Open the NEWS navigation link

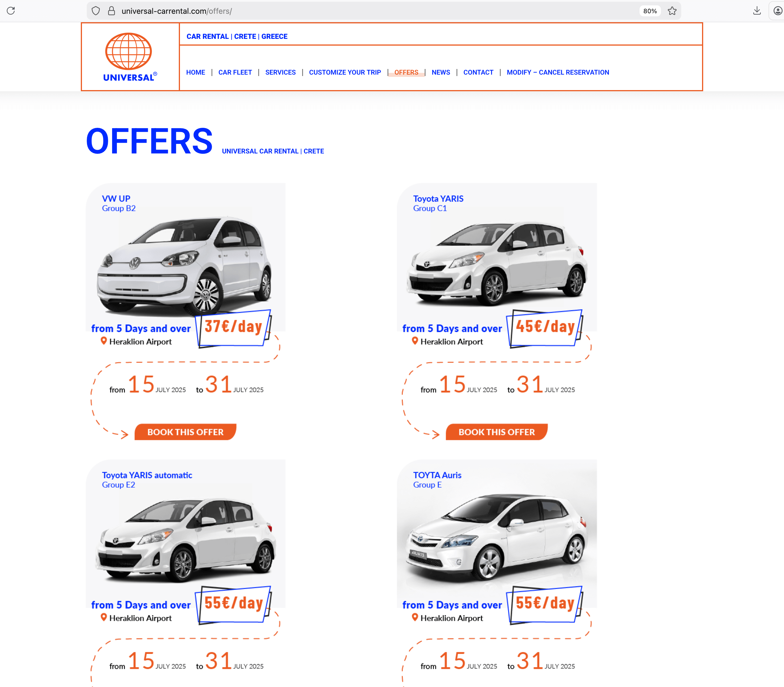(x=441, y=72)
